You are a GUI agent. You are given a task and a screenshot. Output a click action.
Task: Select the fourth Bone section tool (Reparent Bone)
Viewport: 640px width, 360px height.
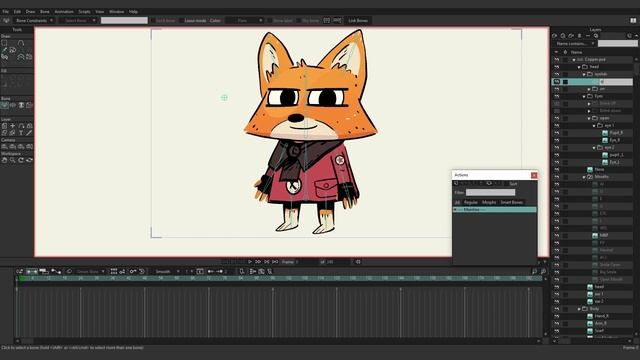click(x=29, y=105)
